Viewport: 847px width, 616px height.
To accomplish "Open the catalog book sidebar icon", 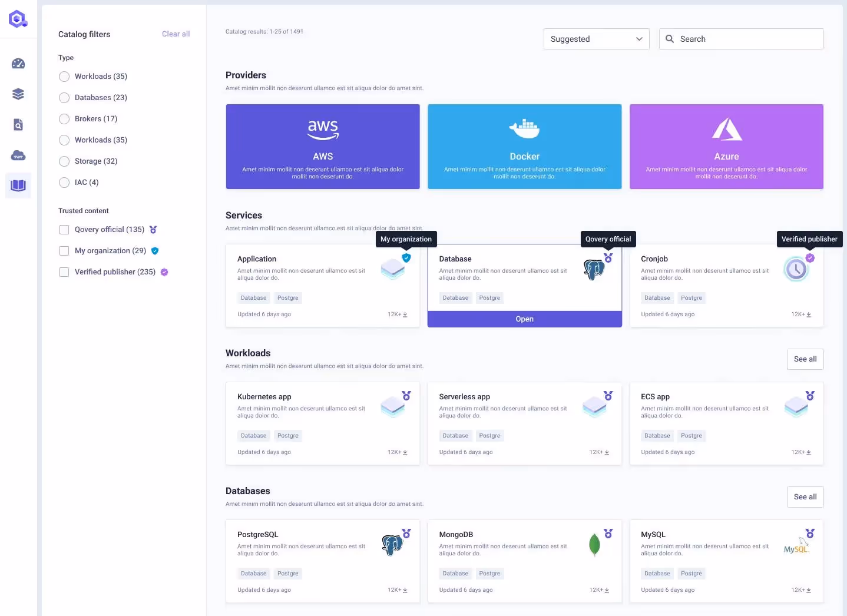I will [18, 186].
